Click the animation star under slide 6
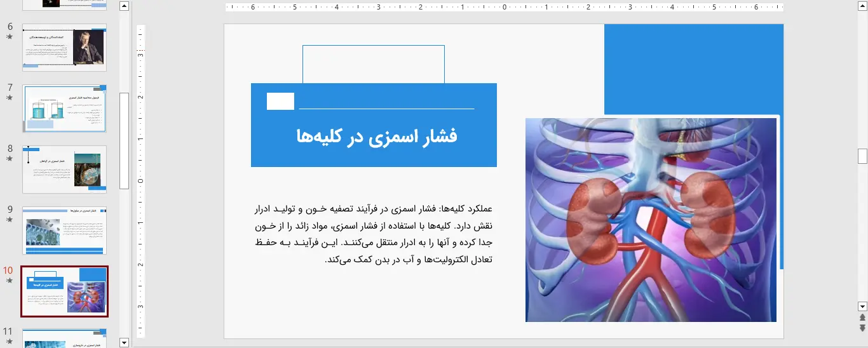 (x=10, y=37)
